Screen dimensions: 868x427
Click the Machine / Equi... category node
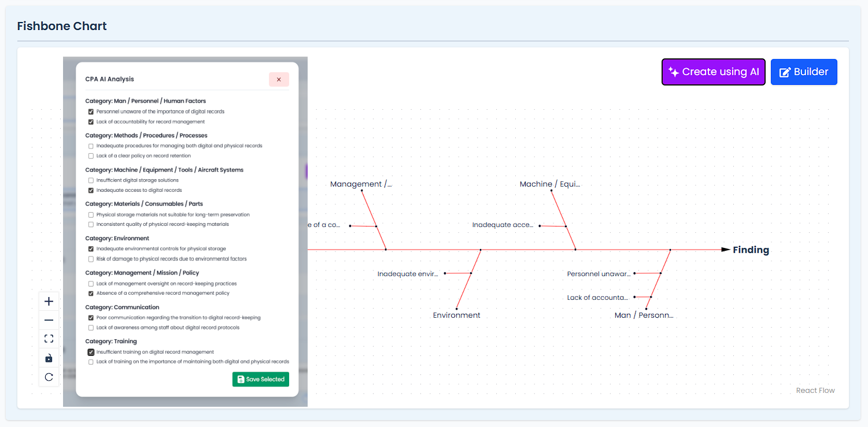[549, 184]
